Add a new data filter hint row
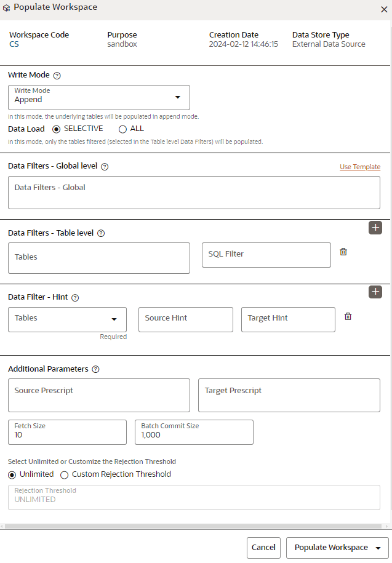 click(375, 292)
